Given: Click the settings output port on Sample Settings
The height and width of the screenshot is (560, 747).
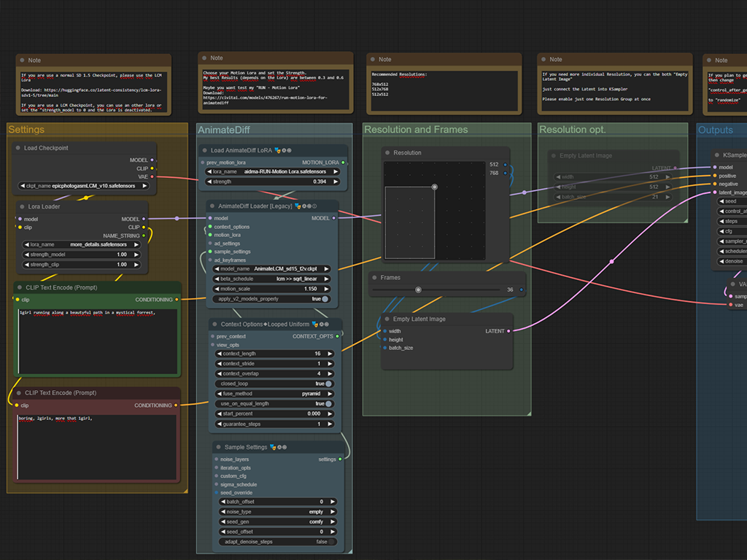Looking at the screenshot, I should point(340,459).
